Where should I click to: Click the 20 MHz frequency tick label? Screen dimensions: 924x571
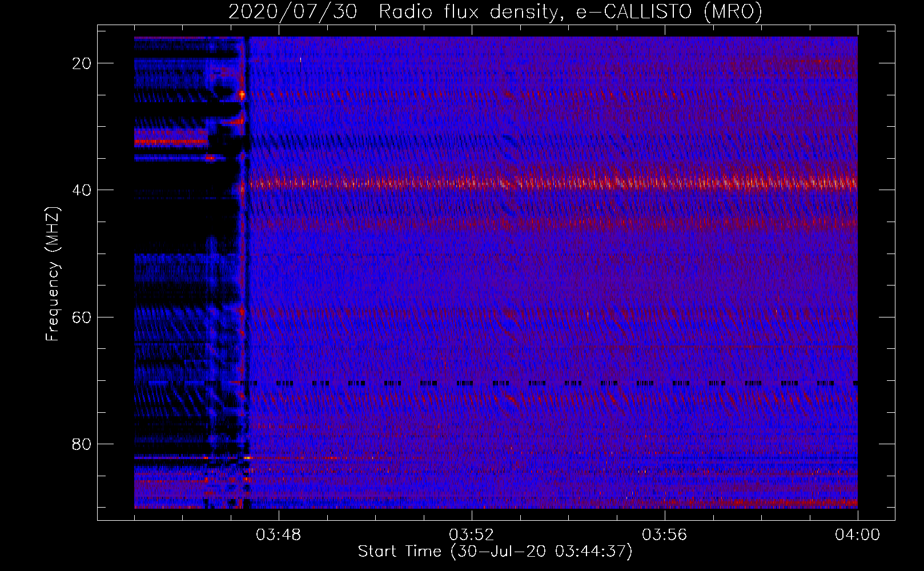click(82, 63)
